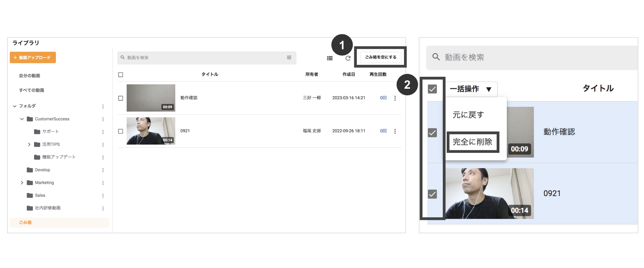This screenshot has height=268, width=644.
Task: Open the 一括操作 bulk action dropdown
Action: [x=471, y=89]
